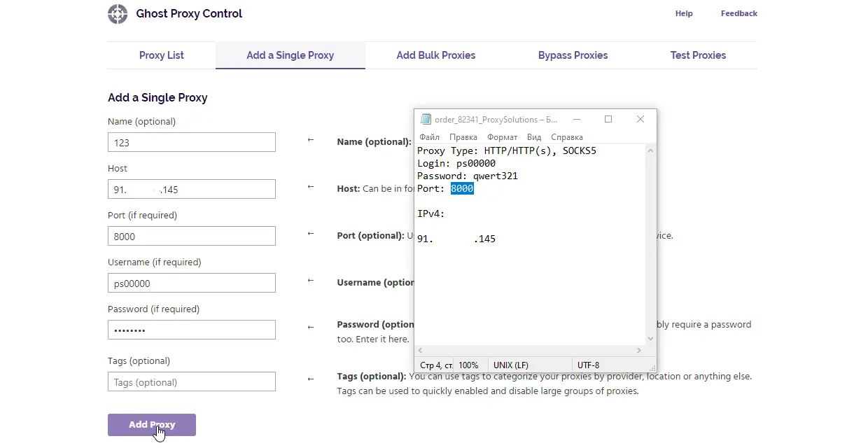Open the Feedback link

pyautogui.click(x=738, y=13)
